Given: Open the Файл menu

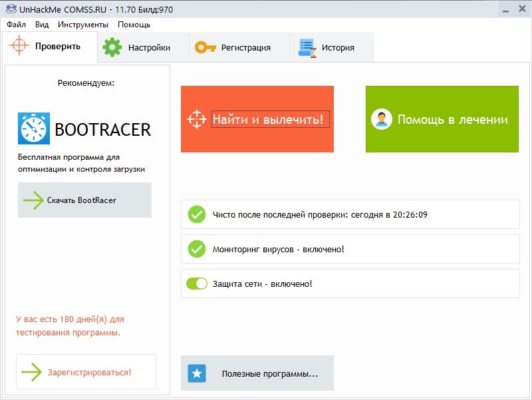Looking at the screenshot, I should (x=16, y=25).
